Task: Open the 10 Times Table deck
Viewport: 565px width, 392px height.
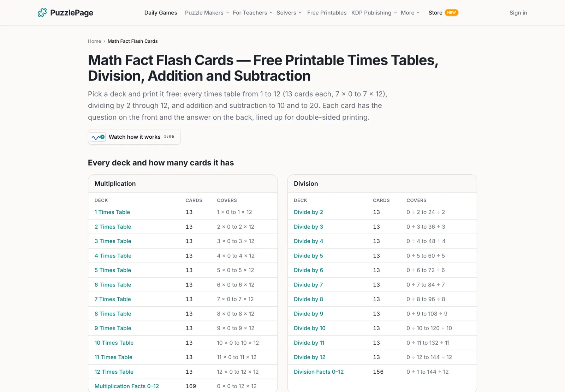Action: coord(114,343)
